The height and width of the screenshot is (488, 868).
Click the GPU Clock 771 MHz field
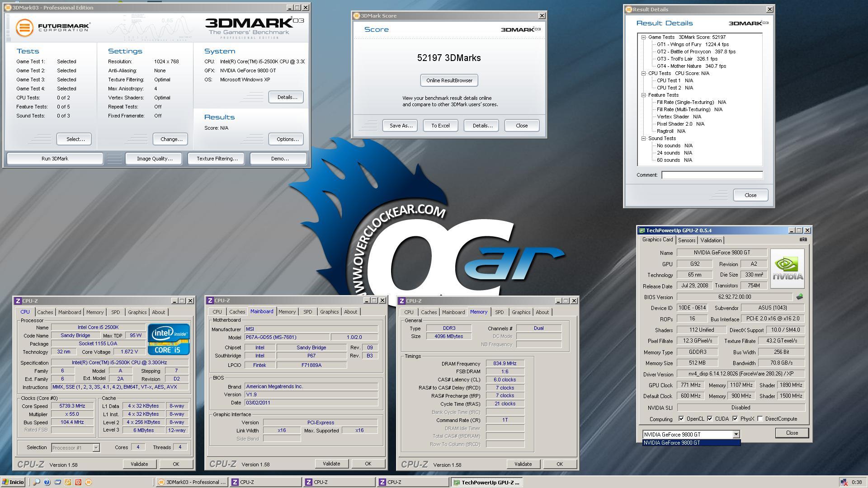[691, 385]
